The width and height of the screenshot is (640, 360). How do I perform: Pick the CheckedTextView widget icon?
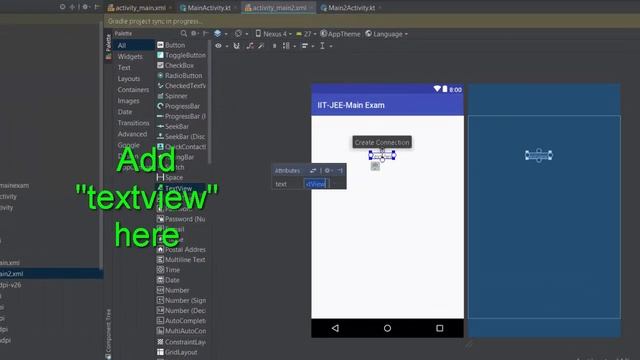(160, 86)
